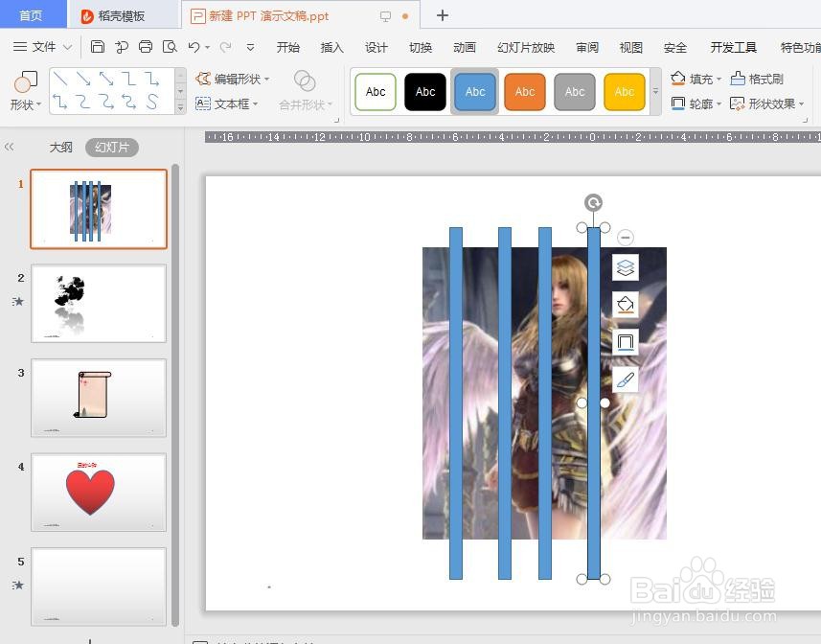Select slide 4 red heart thumbnail
821x644 pixels.
click(99, 493)
